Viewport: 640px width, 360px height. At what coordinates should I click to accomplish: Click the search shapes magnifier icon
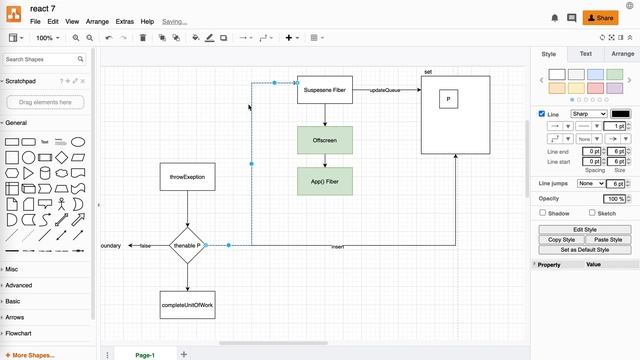point(80,59)
